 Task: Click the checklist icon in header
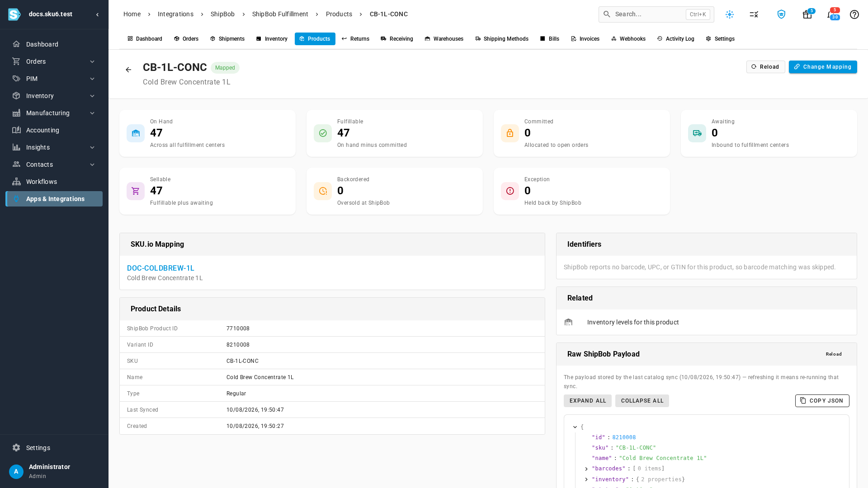[x=754, y=14]
